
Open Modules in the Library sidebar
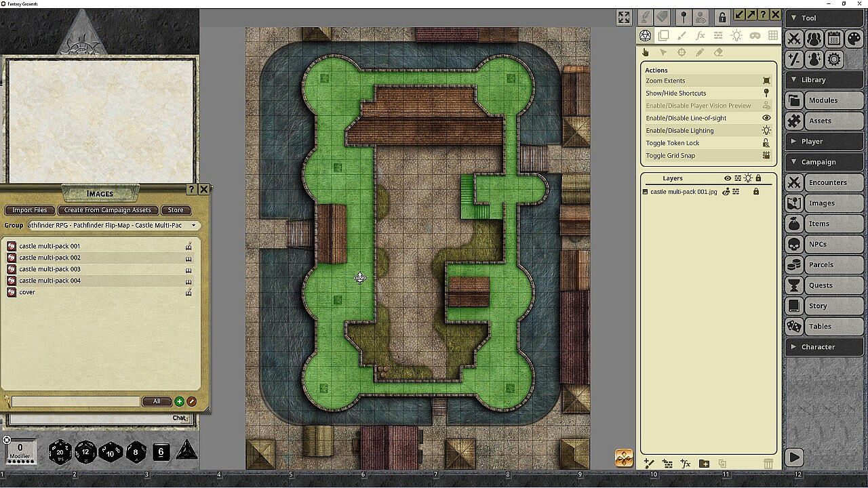[825, 100]
